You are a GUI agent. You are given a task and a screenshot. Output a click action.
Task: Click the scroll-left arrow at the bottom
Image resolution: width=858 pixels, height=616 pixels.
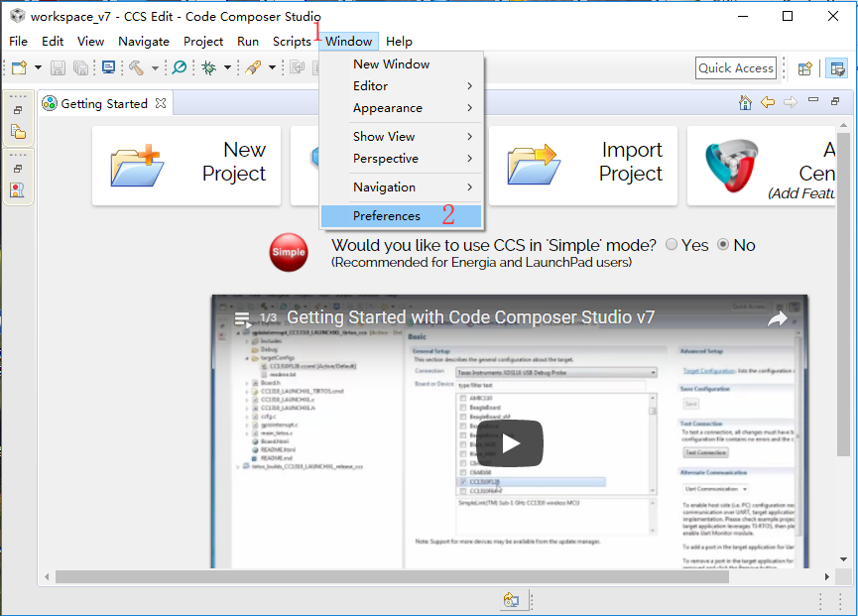pyautogui.click(x=47, y=576)
